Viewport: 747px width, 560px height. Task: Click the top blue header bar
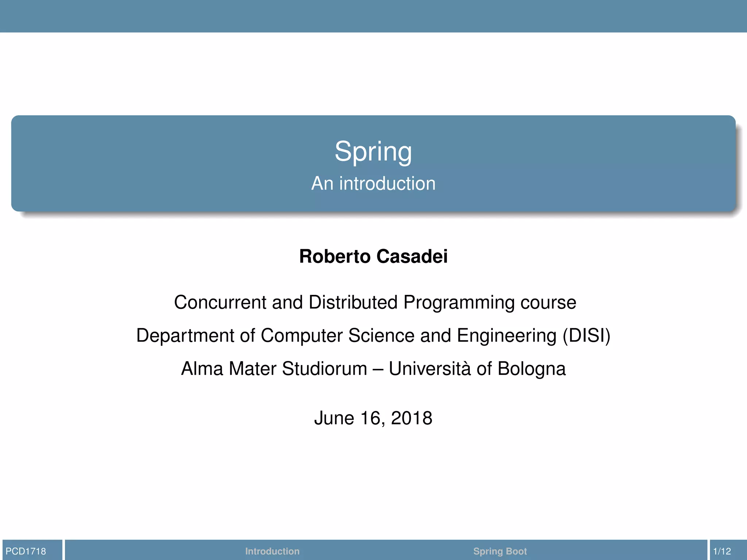pos(373,16)
